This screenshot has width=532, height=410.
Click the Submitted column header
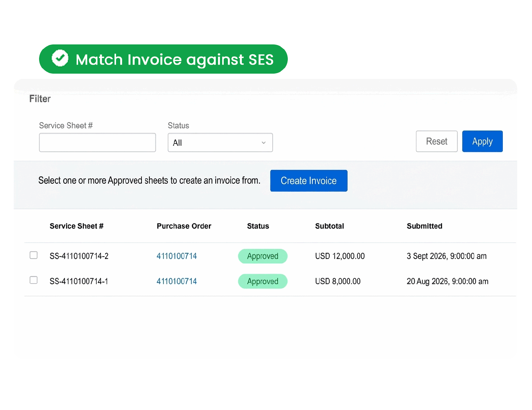425,226
